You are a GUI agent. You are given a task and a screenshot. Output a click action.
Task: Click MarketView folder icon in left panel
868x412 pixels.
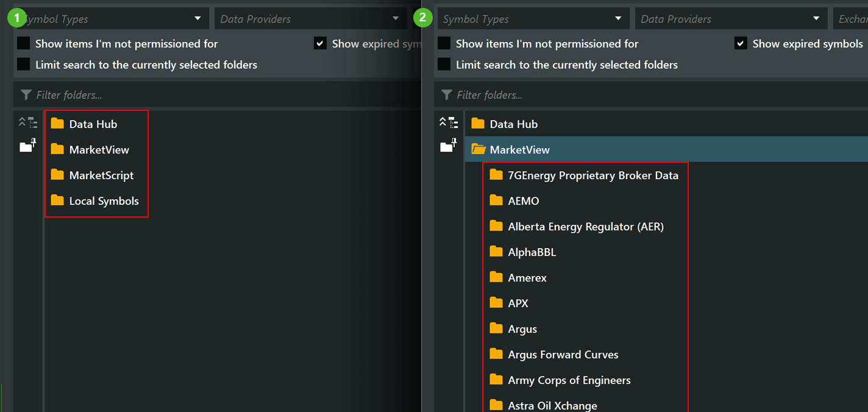coord(57,149)
